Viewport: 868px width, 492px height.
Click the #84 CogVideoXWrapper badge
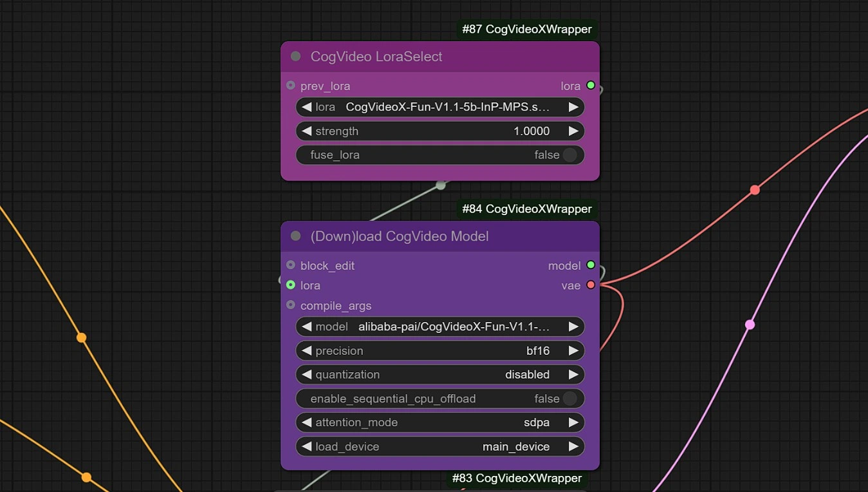[x=527, y=209]
